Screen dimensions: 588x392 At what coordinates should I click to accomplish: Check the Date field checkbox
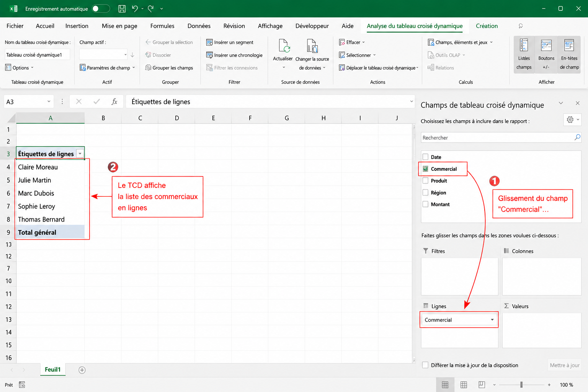[425, 157]
